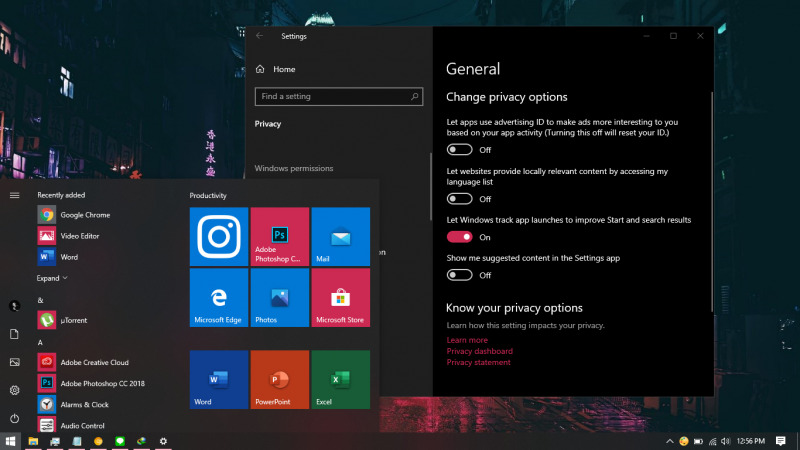Viewport: 800px width, 450px height.
Task: Click the taskbar clock showing 12:56 PM
Action: (x=751, y=441)
